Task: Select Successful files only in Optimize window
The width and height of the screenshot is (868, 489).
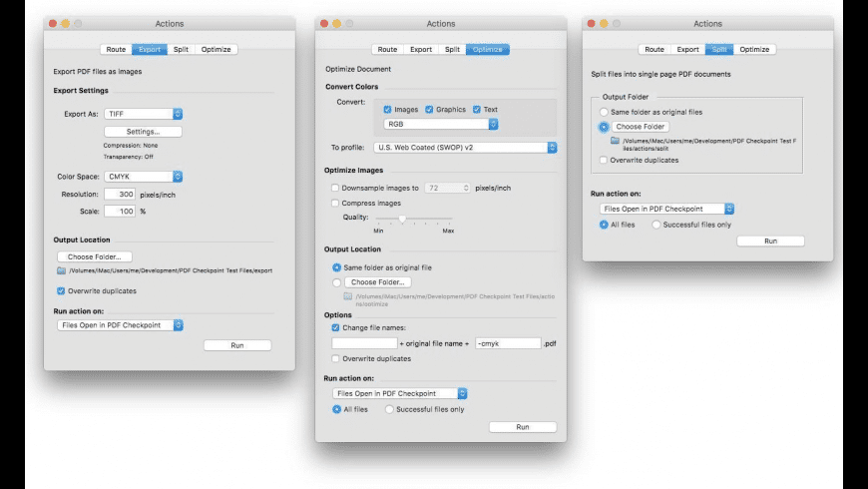Action: pos(389,409)
